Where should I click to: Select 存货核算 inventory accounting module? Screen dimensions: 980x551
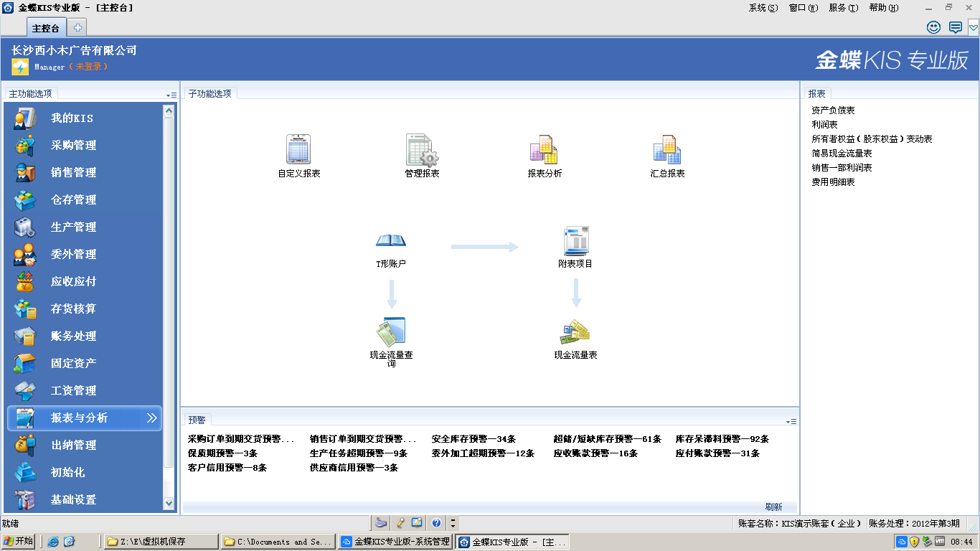85,309
